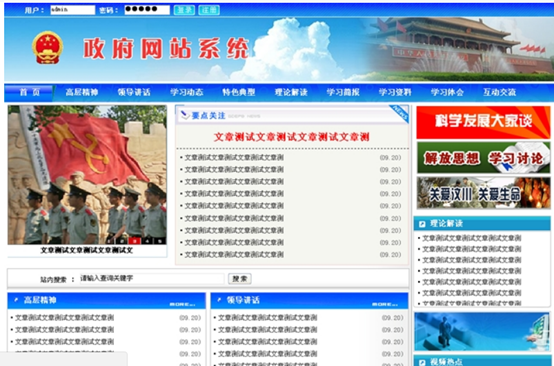Focus the site search keyword input field
The height and width of the screenshot is (366, 554).
point(152,279)
